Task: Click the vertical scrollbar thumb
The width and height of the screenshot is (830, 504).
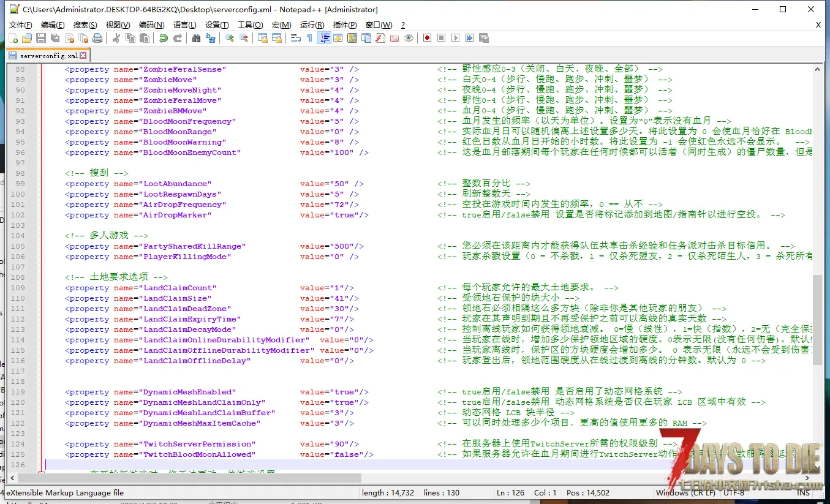Action: click(818, 319)
